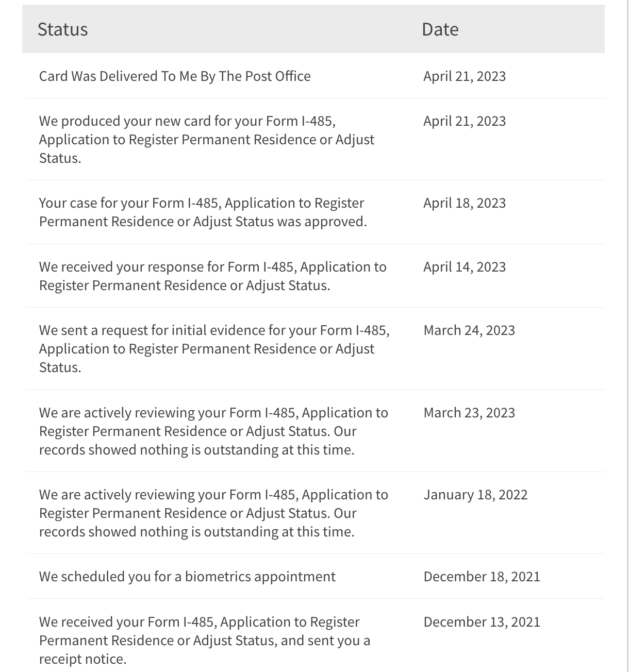The width and height of the screenshot is (629, 672).
Task: Click the April 21 date beside card delivered
Action: coord(465,76)
